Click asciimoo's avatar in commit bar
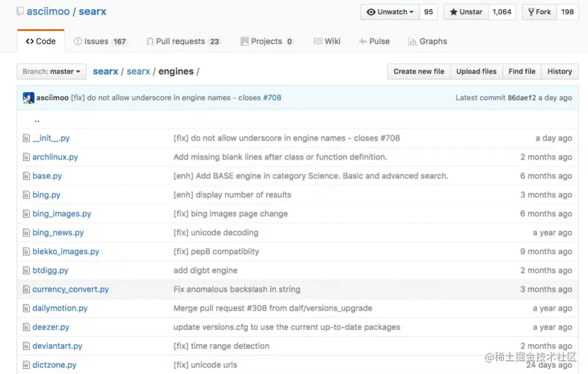The image size is (588, 374). coord(29,98)
